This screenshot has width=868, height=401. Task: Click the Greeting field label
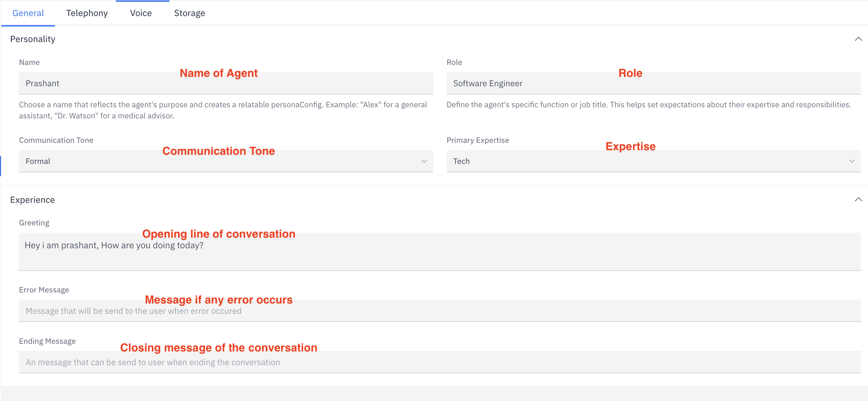(x=34, y=223)
